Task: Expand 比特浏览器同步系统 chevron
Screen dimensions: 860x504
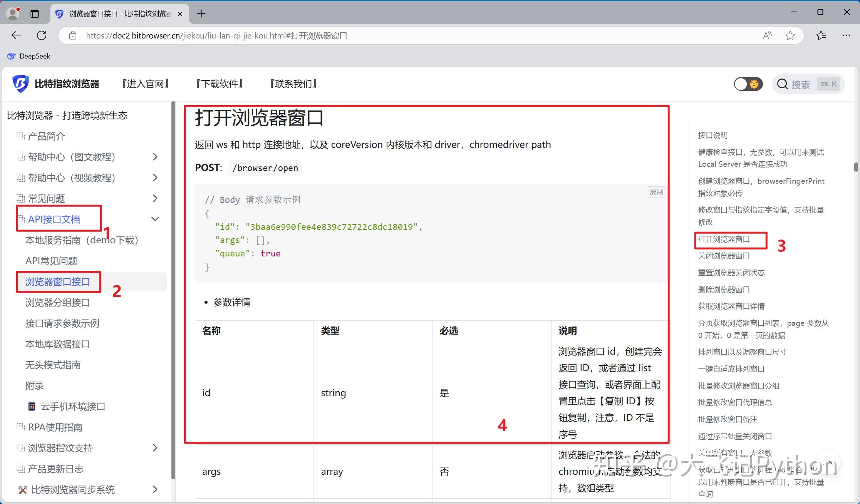Action: coord(155,489)
